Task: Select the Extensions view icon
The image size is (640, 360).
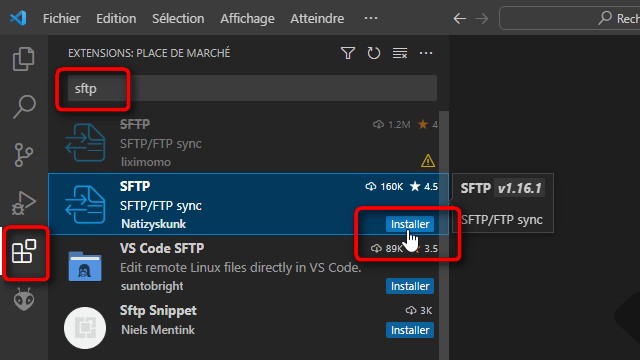Action: pos(24,251)
